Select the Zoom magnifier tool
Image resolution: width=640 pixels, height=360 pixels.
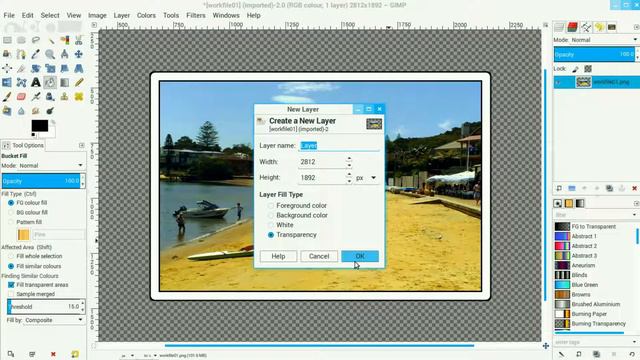point(50,54)
